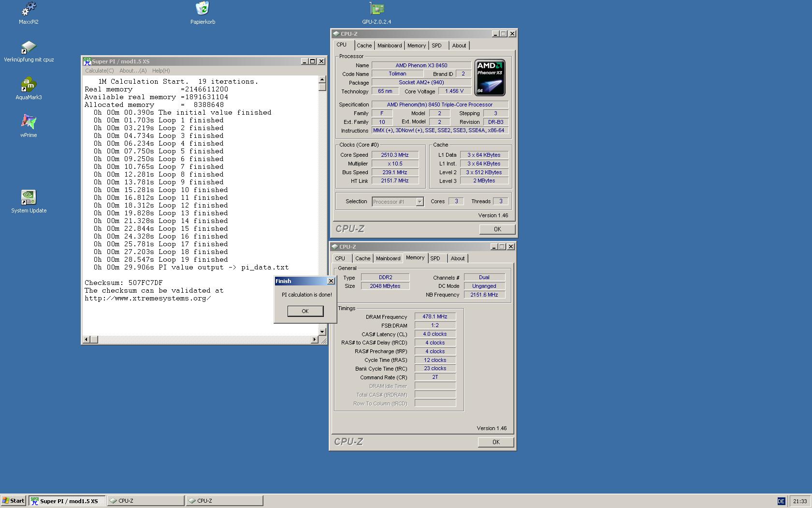Click the Code Name Toliman field
The image size is (812, 508).
[397, 74]
